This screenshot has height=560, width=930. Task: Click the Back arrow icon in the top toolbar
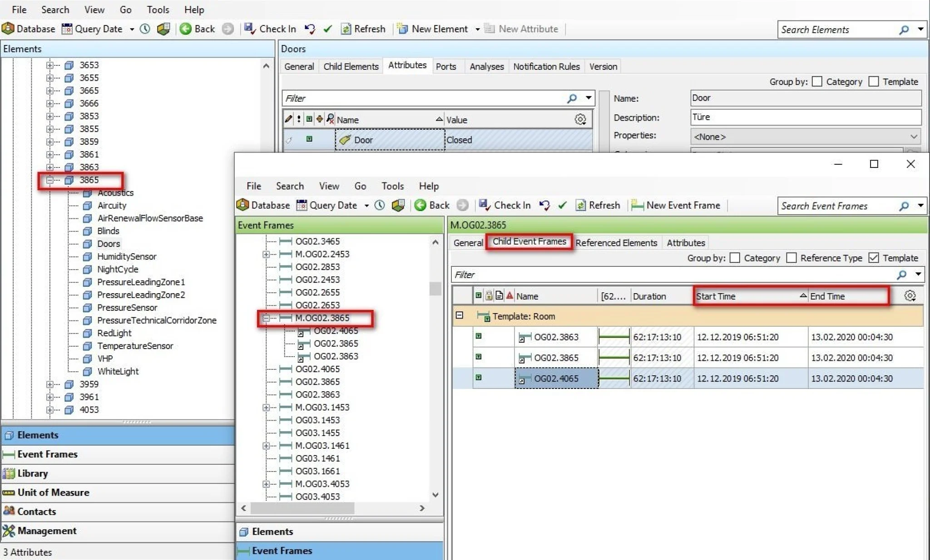[185, 29]
